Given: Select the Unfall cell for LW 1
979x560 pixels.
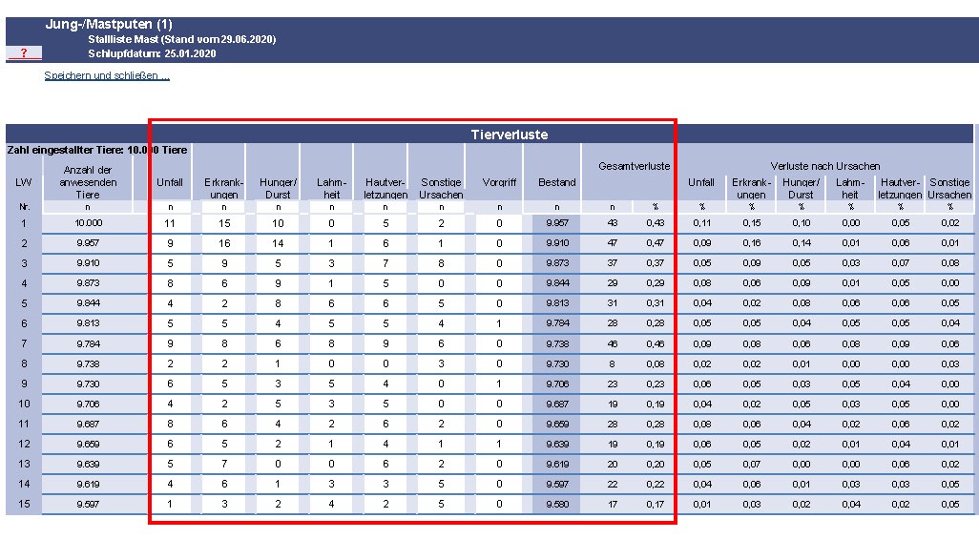Looking at the screenshot, I should (x=170, y=223).
